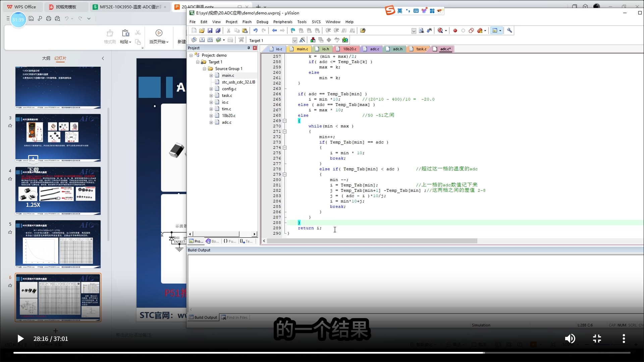Viewport: 644px width, 362px height.
Task: Expand the main.c tree node
Action: (x=211, y=75)
